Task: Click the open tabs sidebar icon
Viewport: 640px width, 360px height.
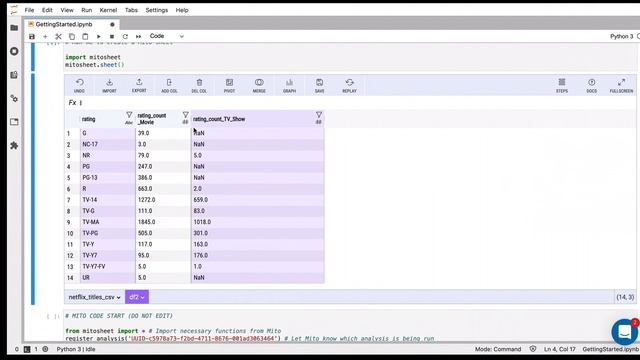Action: pyautogui.click(x=14, y=122)
